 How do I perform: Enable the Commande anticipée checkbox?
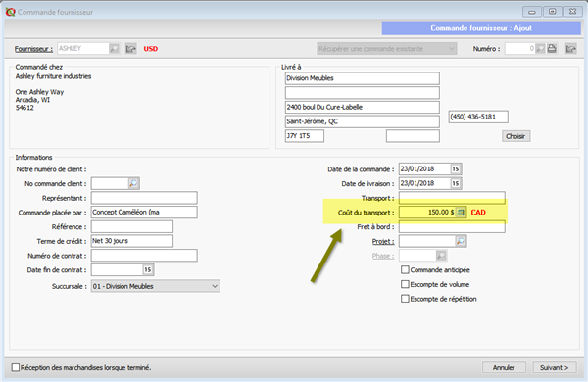point(405,270)
